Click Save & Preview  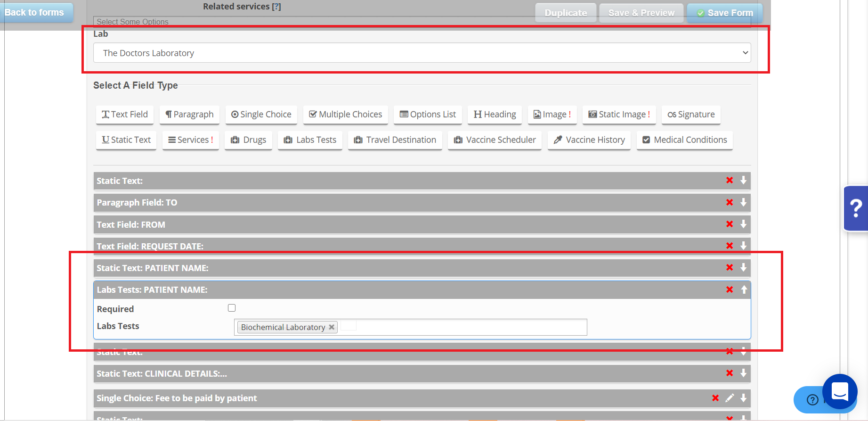click(x=641, y=13)
